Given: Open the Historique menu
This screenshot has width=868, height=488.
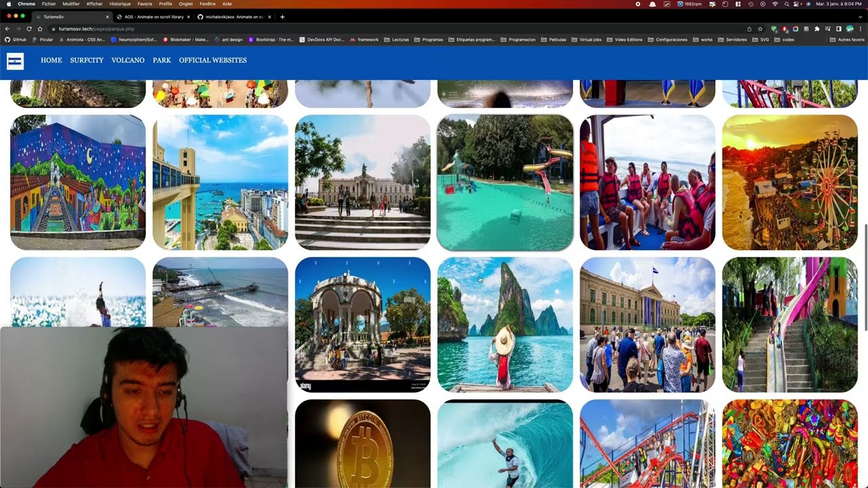Looking at the screenshot, I should [x=120, y=4].
